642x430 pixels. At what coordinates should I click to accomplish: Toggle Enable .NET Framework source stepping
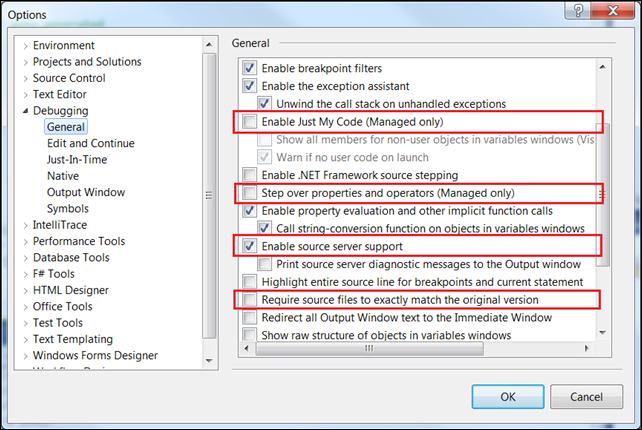(x=249, y=175)
